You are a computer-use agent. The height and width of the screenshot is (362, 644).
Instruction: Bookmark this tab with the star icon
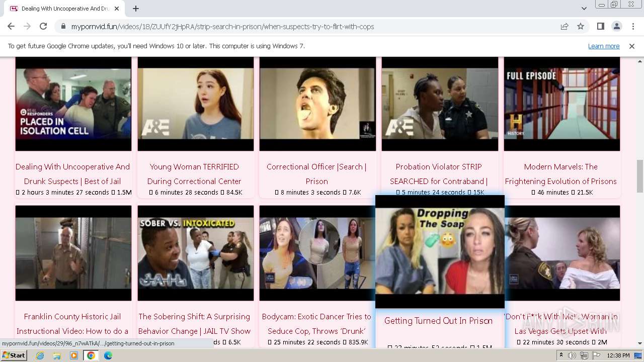pos(581,27)
